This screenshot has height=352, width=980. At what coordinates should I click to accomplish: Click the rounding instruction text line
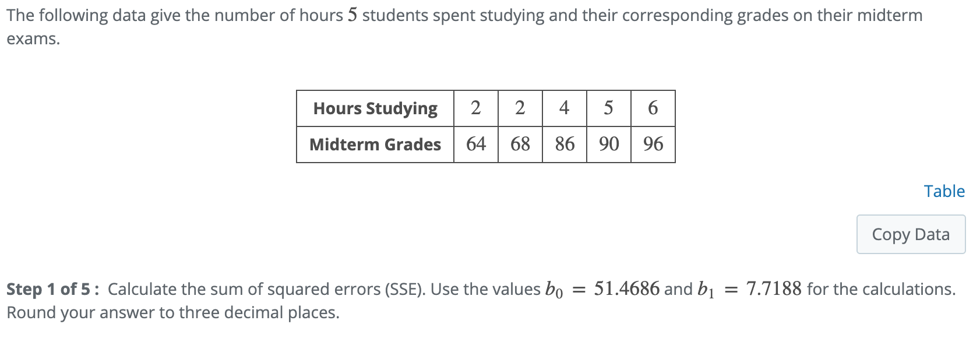171,312
